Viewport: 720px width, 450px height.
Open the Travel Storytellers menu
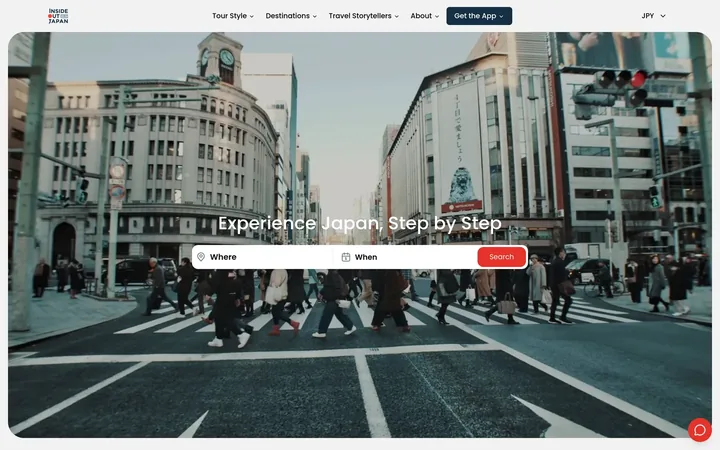[364, 16]
